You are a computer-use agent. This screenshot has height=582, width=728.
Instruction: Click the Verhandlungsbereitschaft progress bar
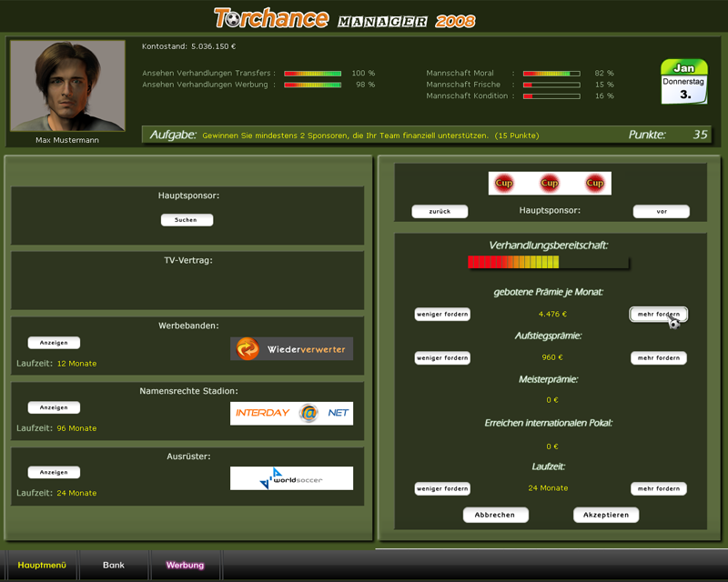click(548, 262)
